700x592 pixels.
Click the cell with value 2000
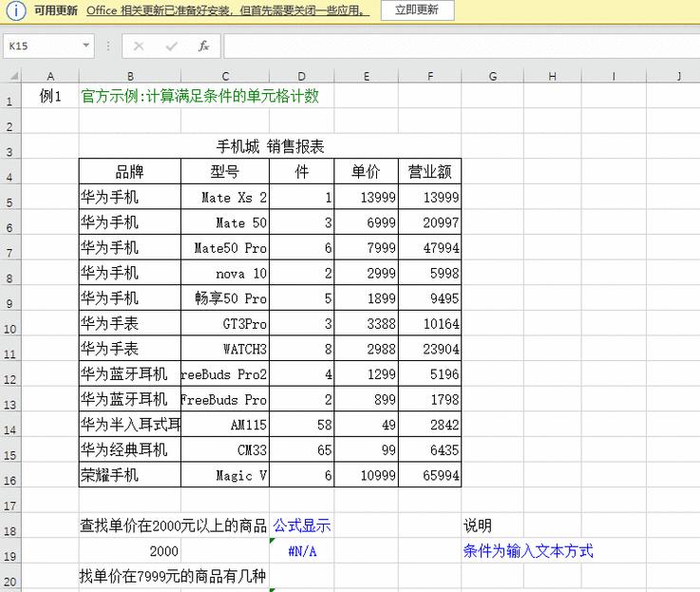(x=130, y=551)
